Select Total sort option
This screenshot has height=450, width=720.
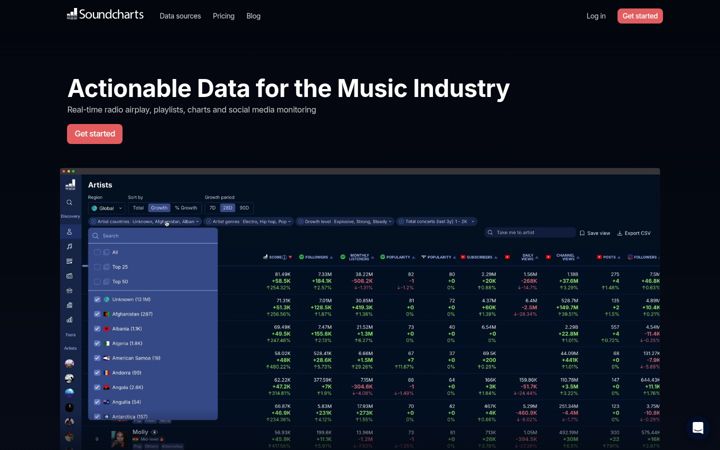click(x=138, y=208)
